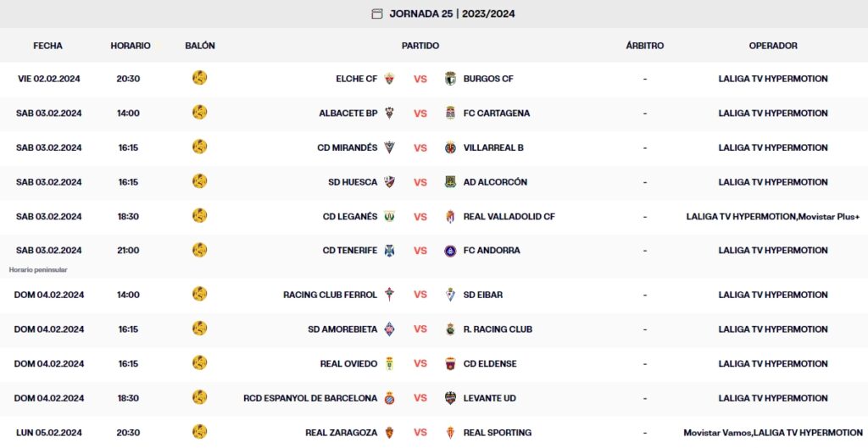Sort by the Fecha column header

pos(47,46)
